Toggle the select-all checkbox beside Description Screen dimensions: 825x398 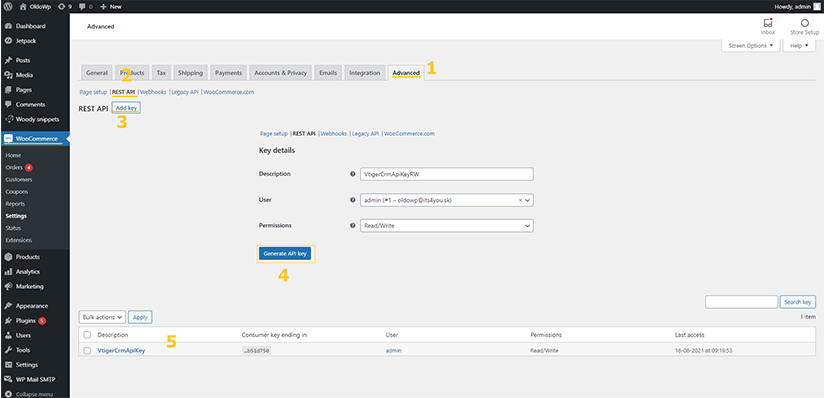coord(87,335)
